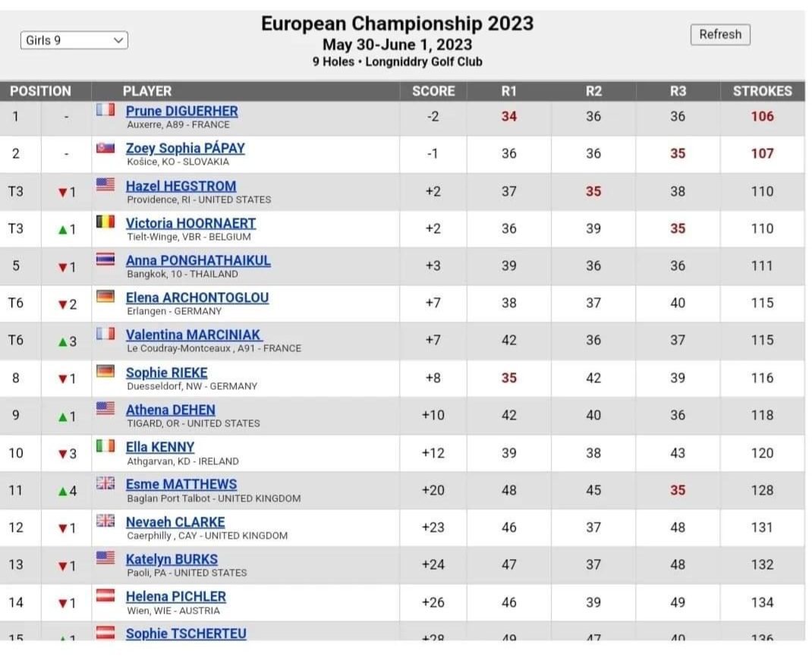
Task: Select the SCORE column header
Action: tap(433, 91)
